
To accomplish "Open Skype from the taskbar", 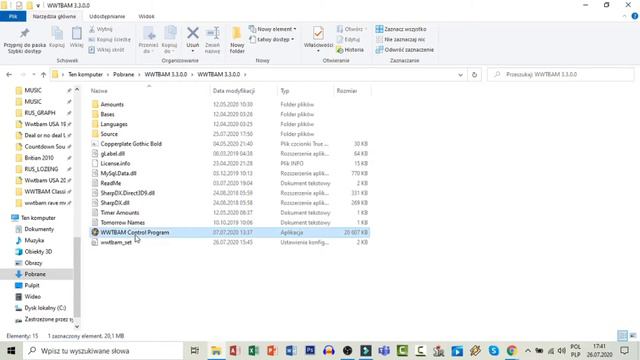I will tap(493, 351).
